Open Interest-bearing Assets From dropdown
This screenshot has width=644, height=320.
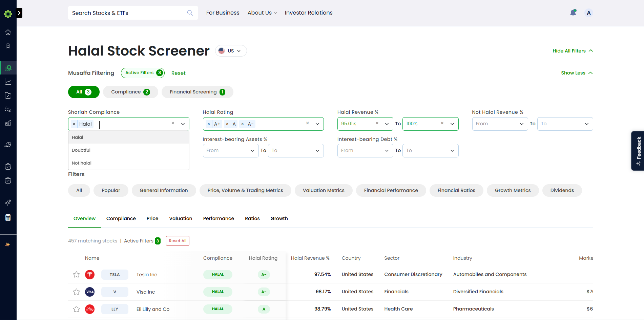pyautogui.click(x=230, y=151)
